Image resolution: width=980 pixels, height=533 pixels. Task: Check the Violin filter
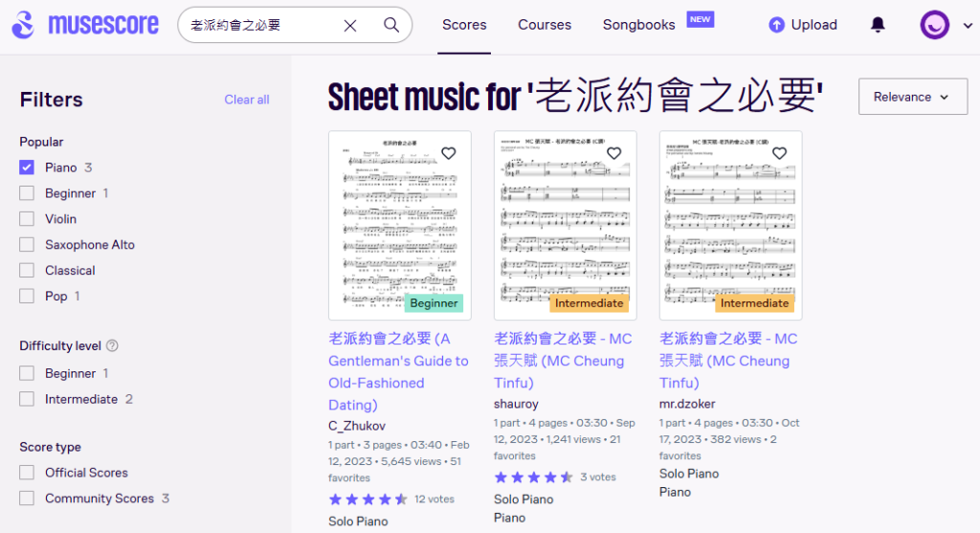pos(26,219)
